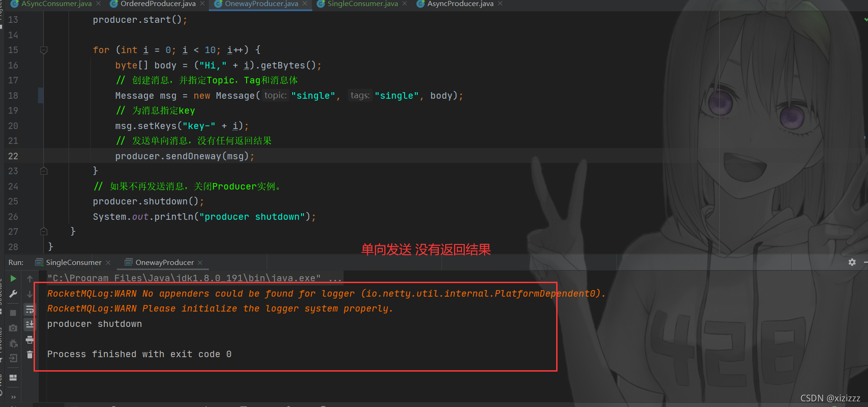
Task: Click the print console icon
Action: pyautogui.click(x=30, y=339)
